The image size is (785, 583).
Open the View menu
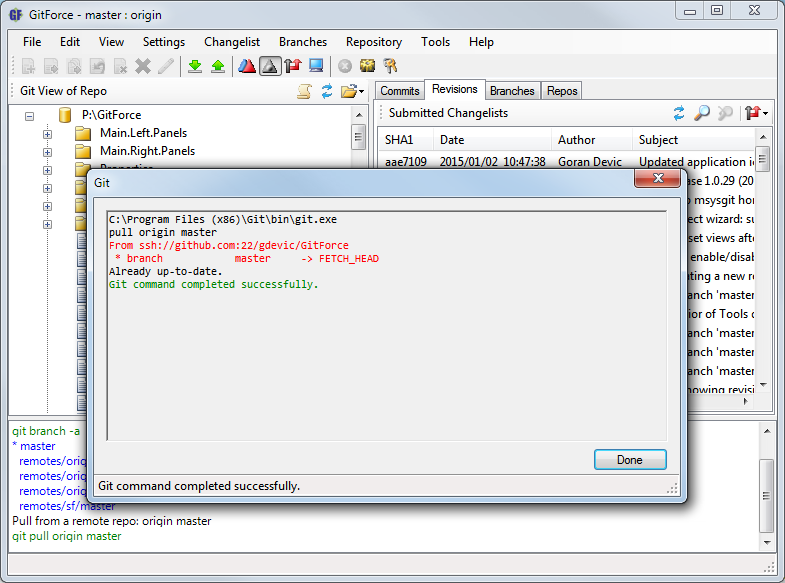111,42
